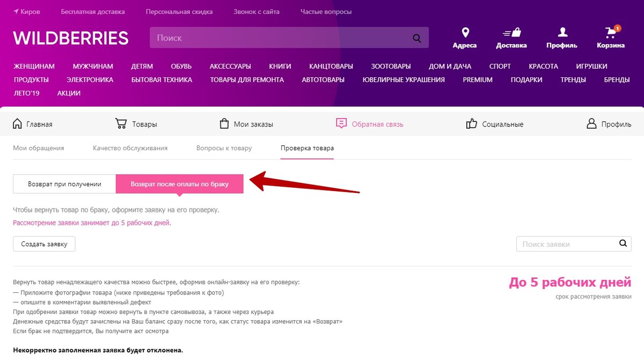Image resolution: width=644 pixels, height=361 pixels.
Task: Open the Персональная скидка link
Action: pyautogui.click(x=179, y=12)
